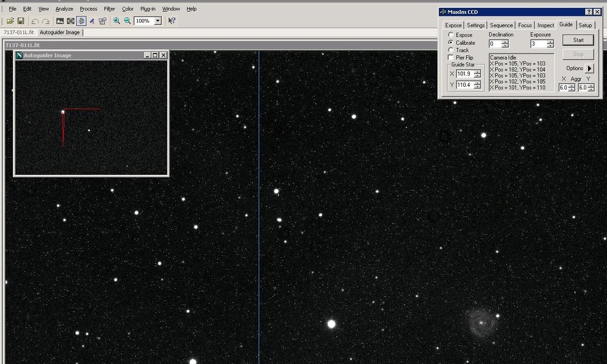
Task: Close the Autoguider Image window
Action: pyautogui.click(x=163, y=55)
